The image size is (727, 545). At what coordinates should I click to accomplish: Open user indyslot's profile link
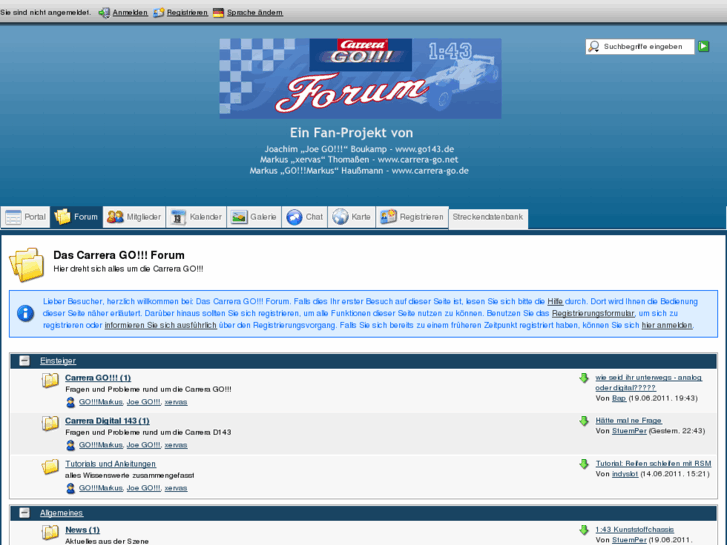point(625,474)
